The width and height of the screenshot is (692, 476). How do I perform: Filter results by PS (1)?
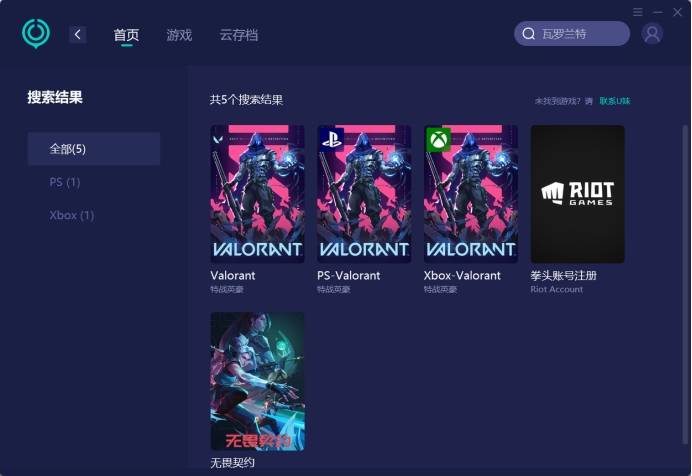click(65, 182)
